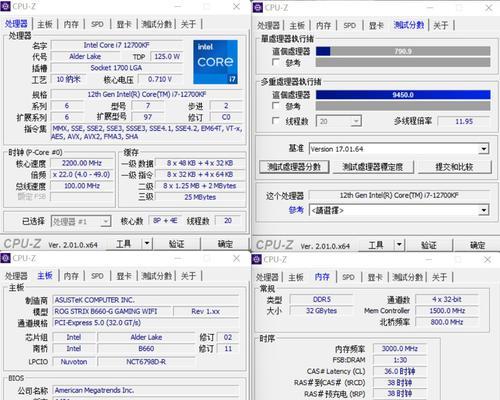Enable the reference checkbox under multi-thread benchmark

pos(276,106)
